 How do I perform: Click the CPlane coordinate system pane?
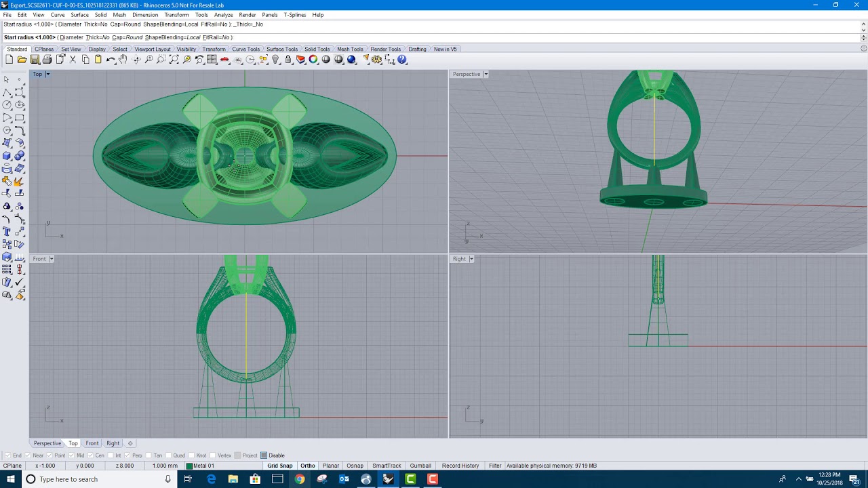tap(12, 466)
